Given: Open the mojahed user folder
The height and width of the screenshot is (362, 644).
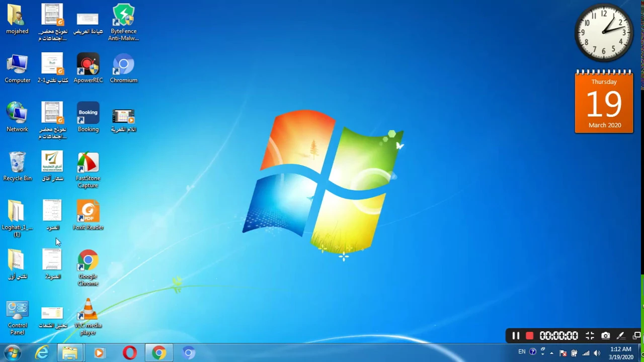Looking at the screenshot, I should pos(17,20).
